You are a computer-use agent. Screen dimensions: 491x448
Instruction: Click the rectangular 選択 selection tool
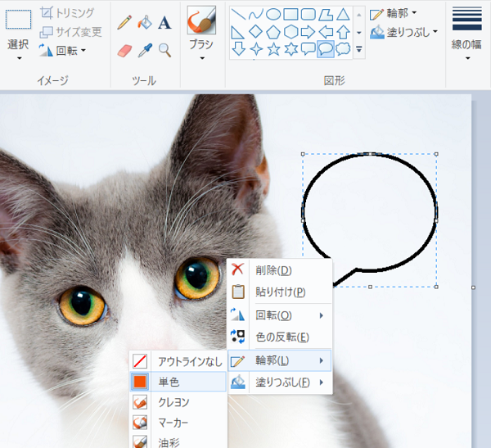pyautogui.click(x=18, y=20)
